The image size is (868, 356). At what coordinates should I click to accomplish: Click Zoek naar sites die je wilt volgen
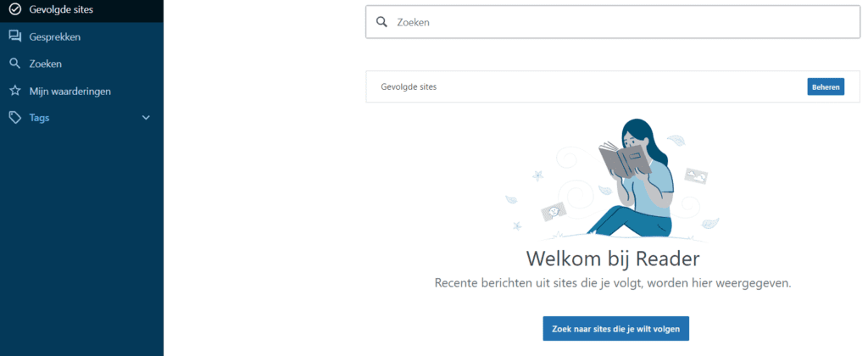click(615, 328)
